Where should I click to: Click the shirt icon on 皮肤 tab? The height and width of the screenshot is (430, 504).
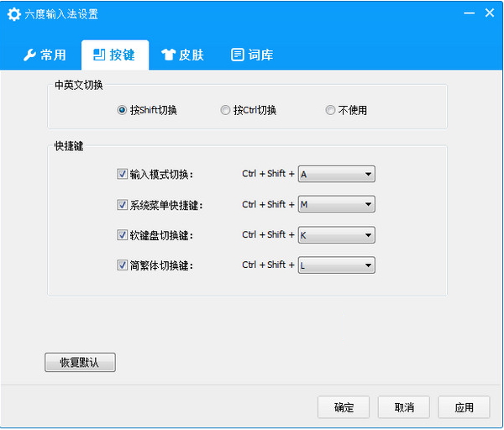[x=168, y=55]
